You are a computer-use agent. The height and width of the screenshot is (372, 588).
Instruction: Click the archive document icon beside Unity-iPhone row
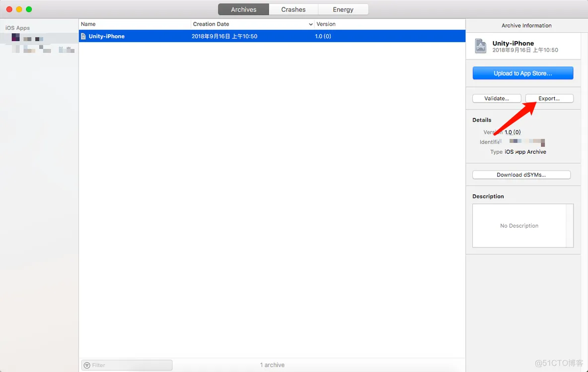click(x=83, y=36)
